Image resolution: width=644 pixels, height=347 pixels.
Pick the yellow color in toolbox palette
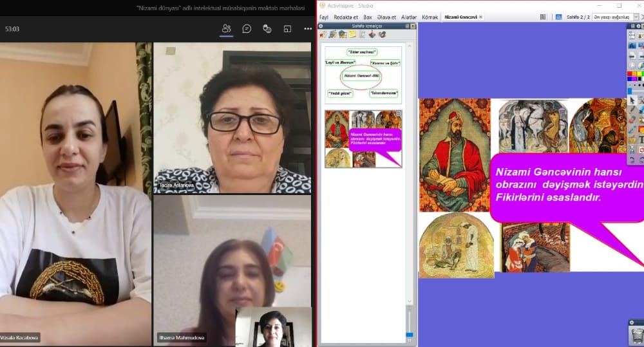tap(639, 73)
